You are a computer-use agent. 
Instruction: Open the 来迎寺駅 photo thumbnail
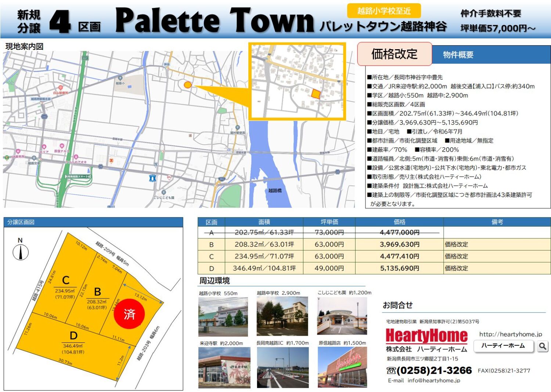(224, 367)
